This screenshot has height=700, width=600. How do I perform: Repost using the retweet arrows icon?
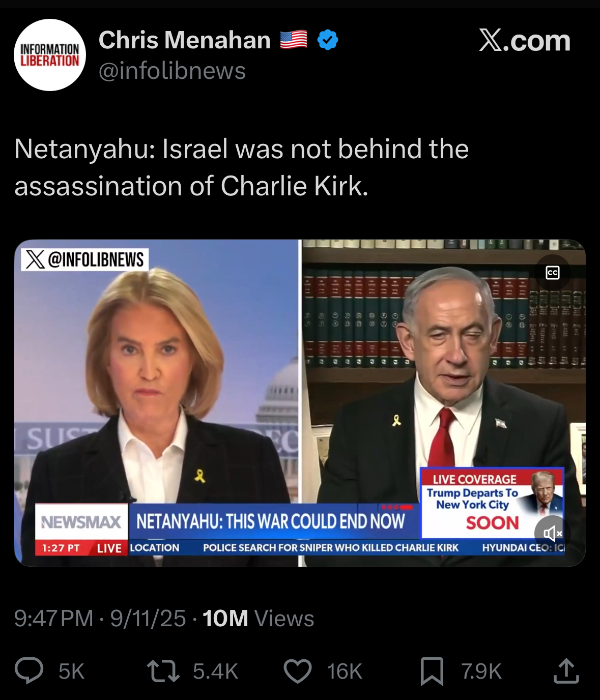pos(163,671)
